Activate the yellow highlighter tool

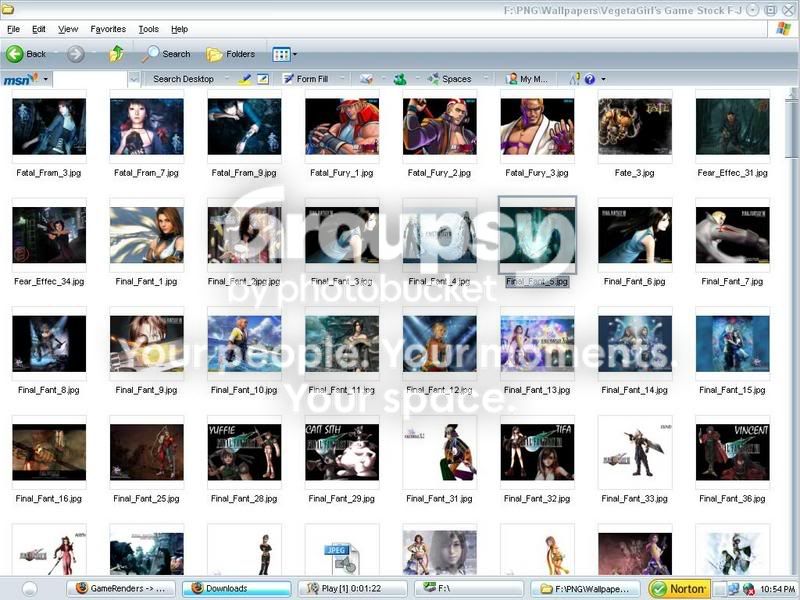[244, 79]
